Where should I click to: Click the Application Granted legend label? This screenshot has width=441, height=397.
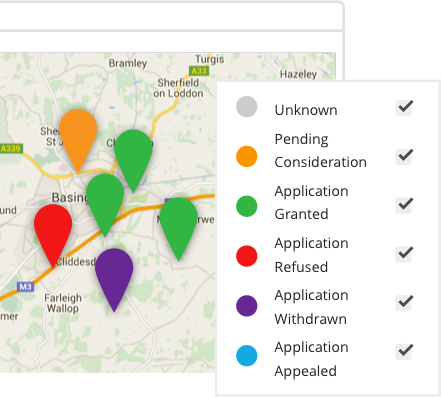pyautogui.click(x=311, y=202)
